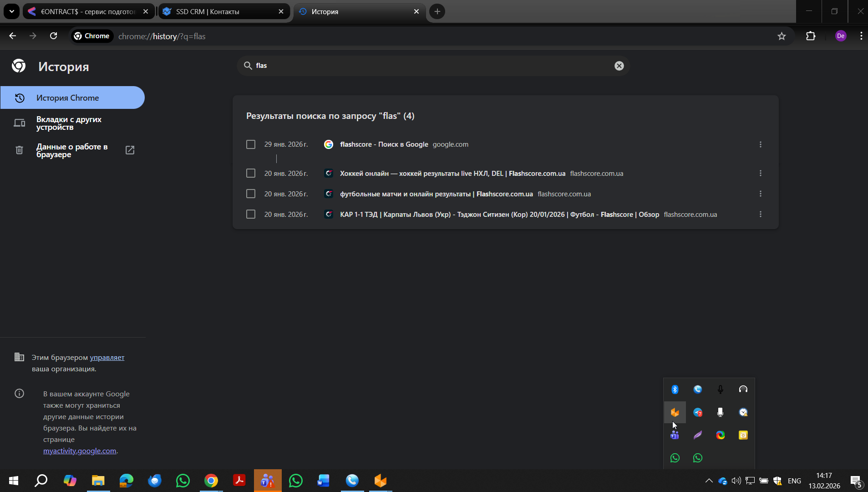
Task: Bookmark this page with the star icon
Action: pyautogui.click(x=782, y=36)
